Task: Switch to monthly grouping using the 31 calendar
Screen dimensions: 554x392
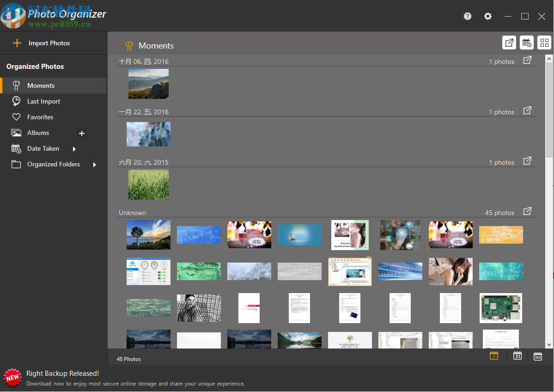Action: (517, 356)
